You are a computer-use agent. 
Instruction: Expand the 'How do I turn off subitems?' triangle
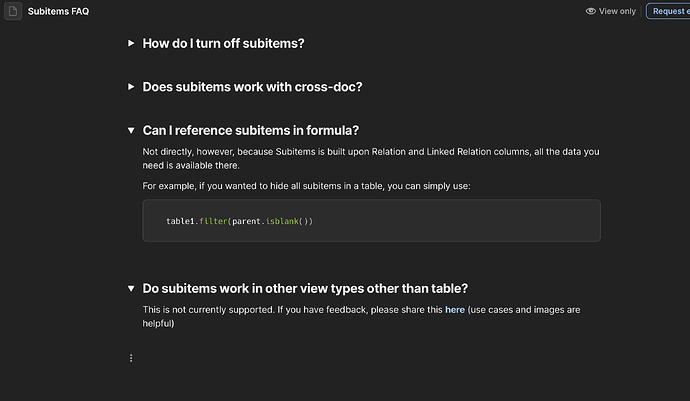pos(131,43)
